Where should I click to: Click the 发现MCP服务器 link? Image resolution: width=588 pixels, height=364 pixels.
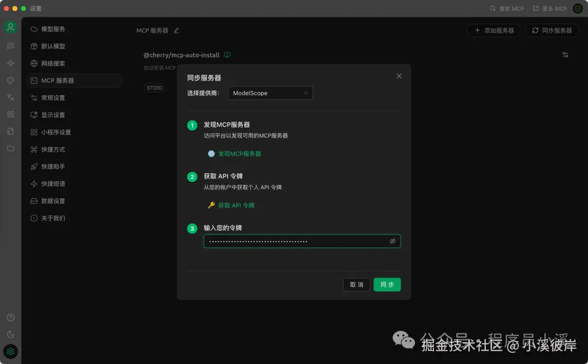click(239, 153)
